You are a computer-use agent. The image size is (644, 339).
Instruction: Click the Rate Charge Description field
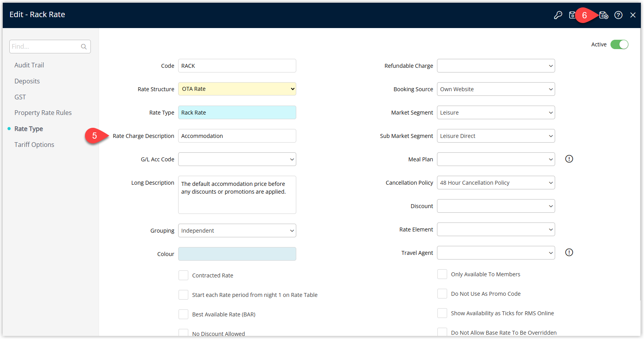(x=237, y=136)
